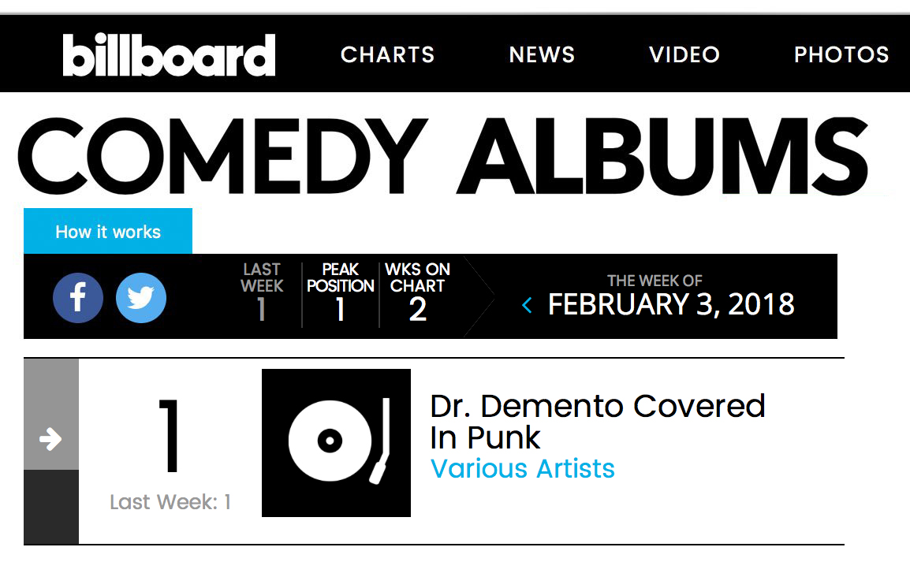Image resolution: width=910 pixels, height=588 pixels.
Task: Click The Week Of February 3 date
Action: [x=671, y=306]
